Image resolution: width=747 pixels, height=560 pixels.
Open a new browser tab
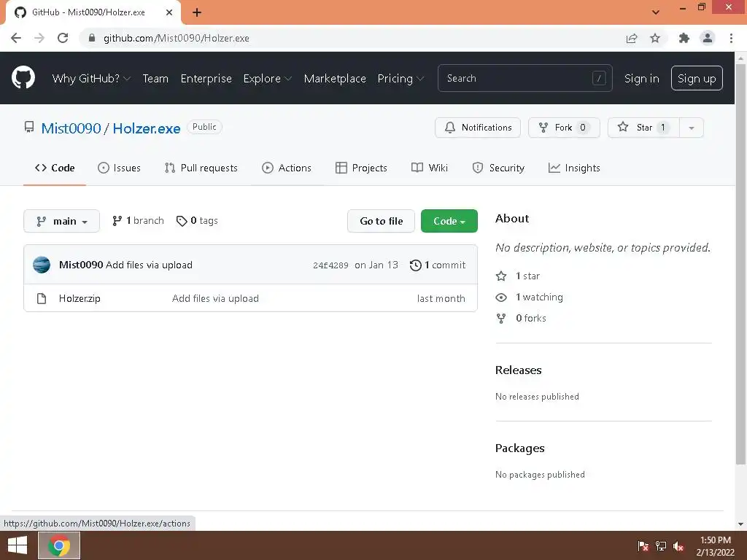pyautogui.click(x=197, y=12)
